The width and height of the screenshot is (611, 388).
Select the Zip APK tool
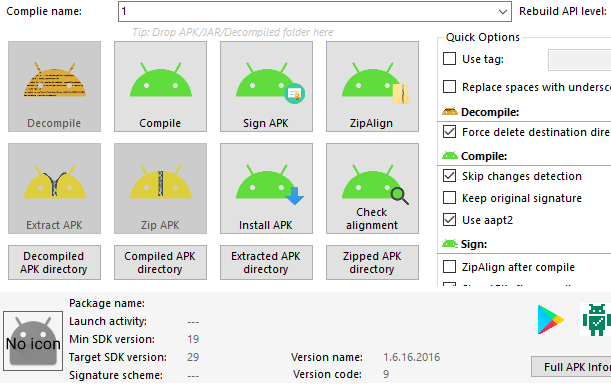click(160, 189)
